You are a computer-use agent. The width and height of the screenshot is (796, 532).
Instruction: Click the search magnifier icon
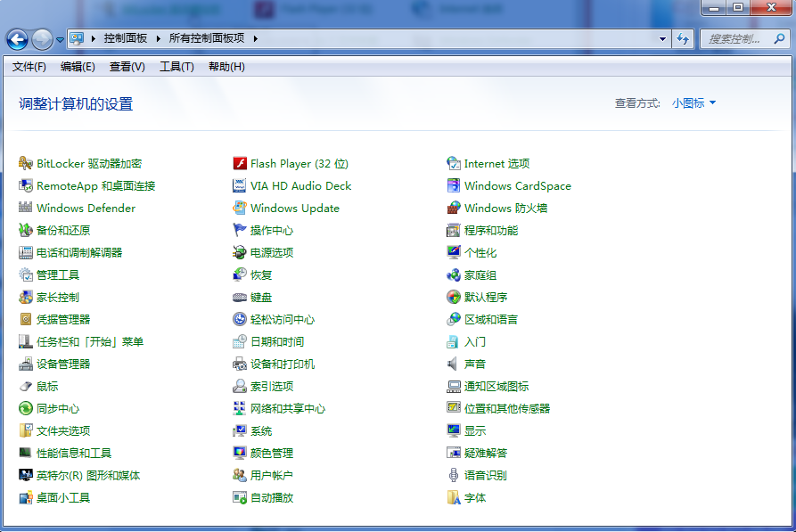[779, 38]
